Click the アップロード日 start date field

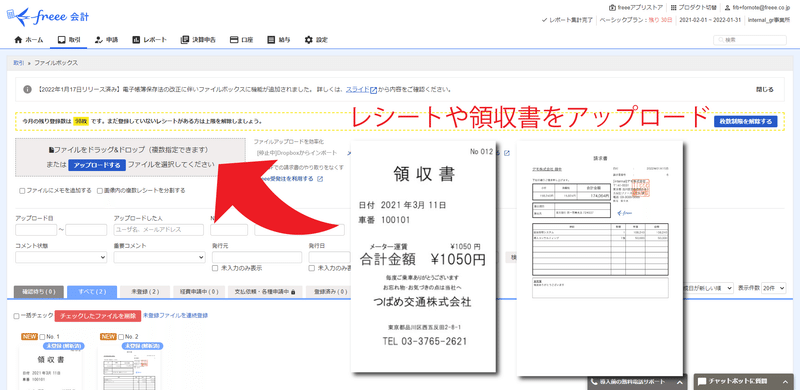pyautogui.click(x=36, y=230)
